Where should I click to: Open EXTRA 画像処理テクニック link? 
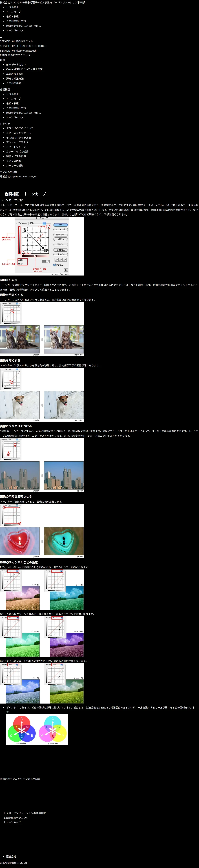coord(15,55)
